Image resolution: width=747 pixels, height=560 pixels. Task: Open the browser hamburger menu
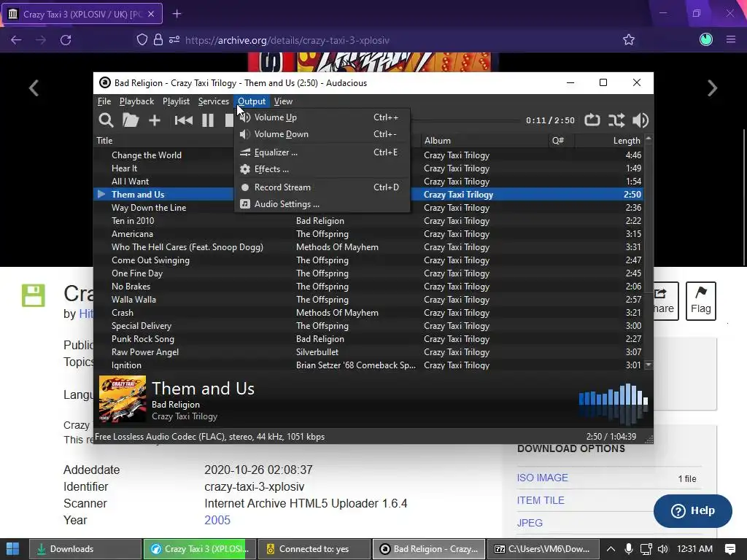tap(731, 39)
